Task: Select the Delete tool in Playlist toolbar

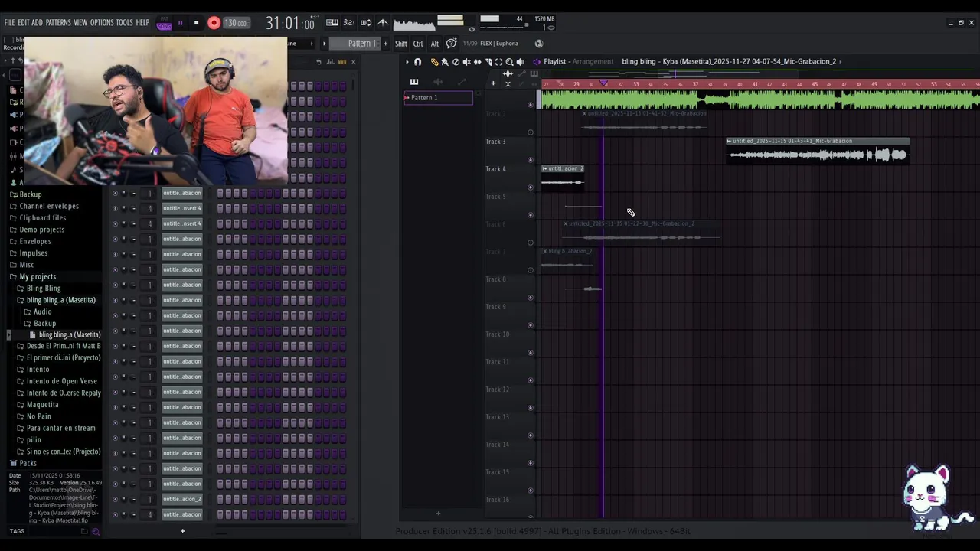Action: pyautogui.click(x=456, y=62)
